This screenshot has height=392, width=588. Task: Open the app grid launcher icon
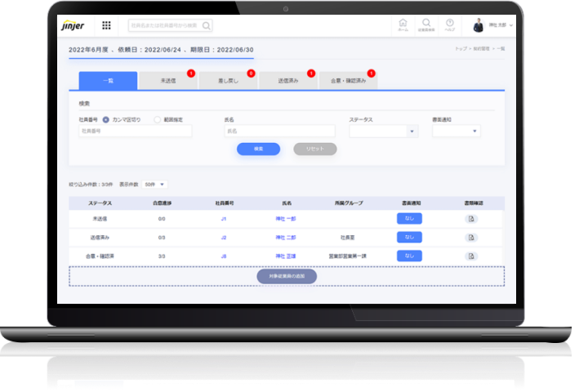(x=106, y=25)
